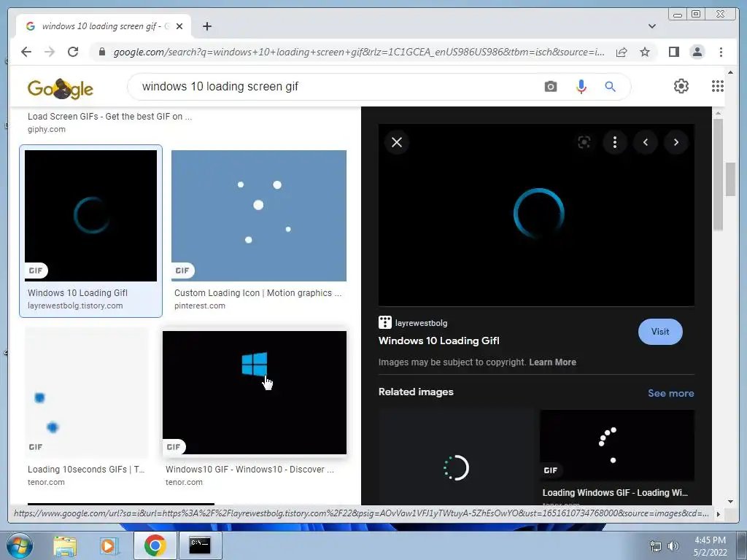
Task: View site information via the lock icon
Action: click(101, 52)
